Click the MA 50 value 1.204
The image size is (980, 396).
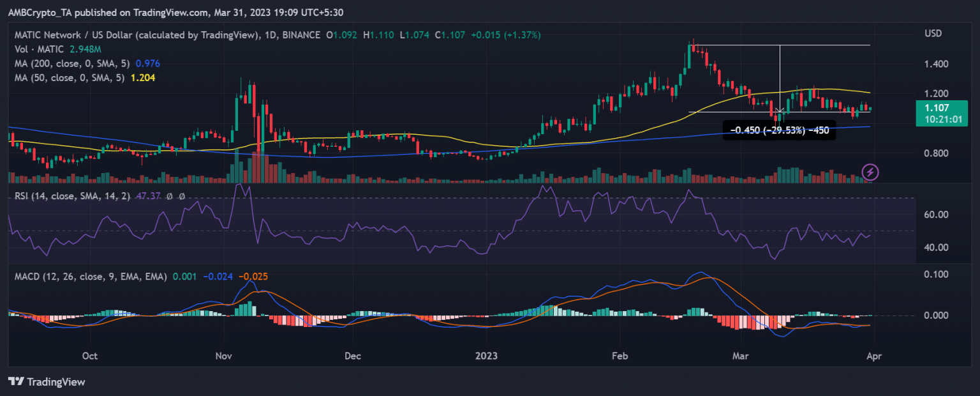click(142, 77)
